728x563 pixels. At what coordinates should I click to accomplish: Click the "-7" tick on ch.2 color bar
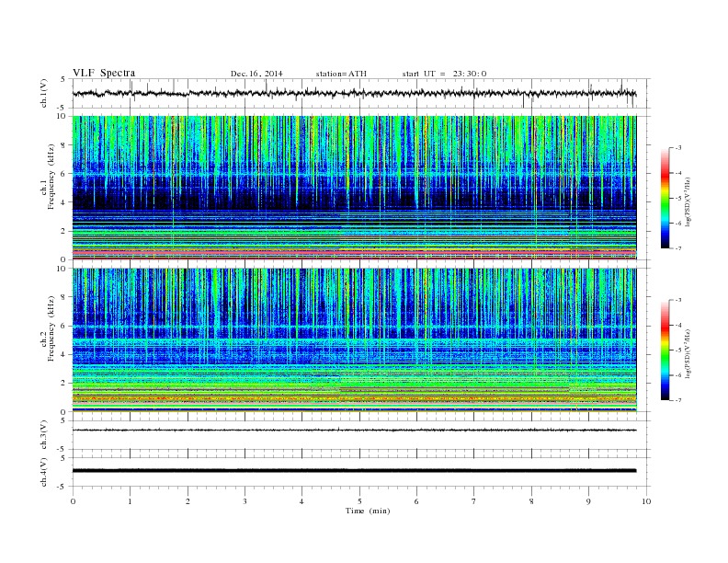(x=678, y=400)
